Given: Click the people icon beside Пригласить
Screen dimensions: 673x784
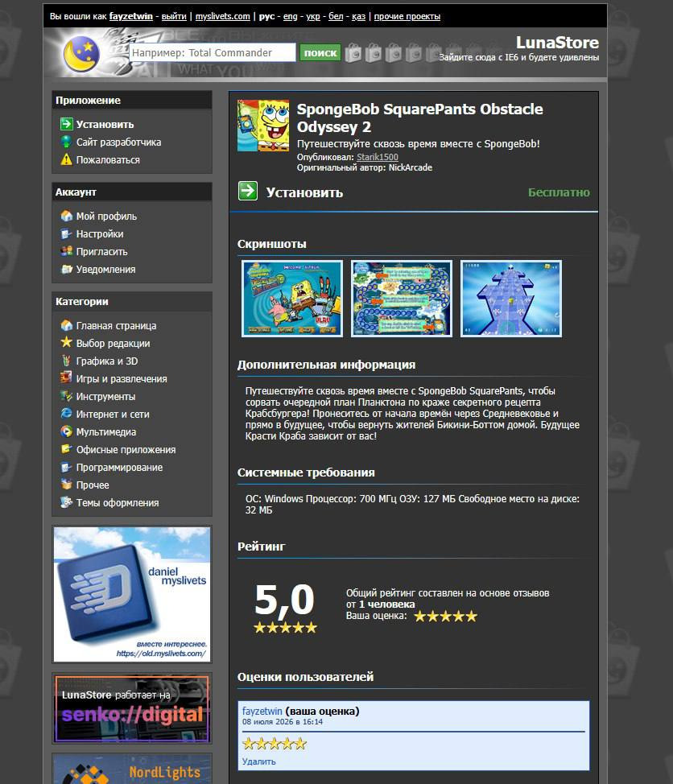Looking at the screenshot, I should click(x=67, y=251).
